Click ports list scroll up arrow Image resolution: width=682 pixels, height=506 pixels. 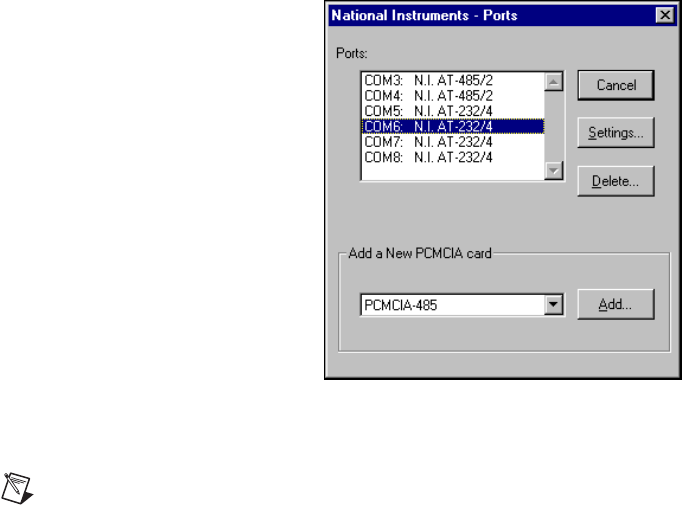point(554,82)
